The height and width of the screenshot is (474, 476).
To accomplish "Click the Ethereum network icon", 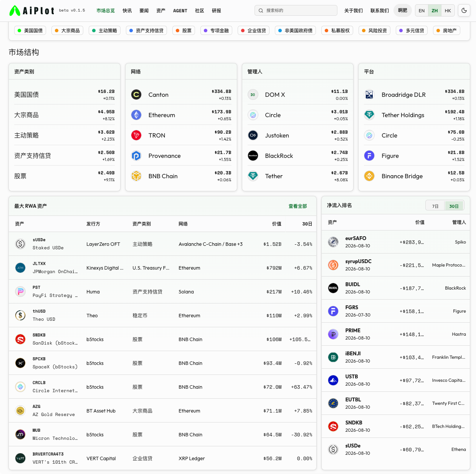I will [x=136, y=115].
